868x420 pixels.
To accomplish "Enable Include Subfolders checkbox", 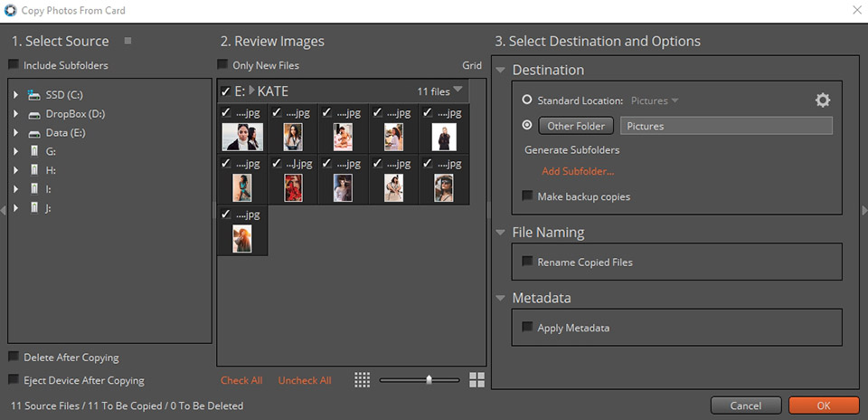I will 14,65.
